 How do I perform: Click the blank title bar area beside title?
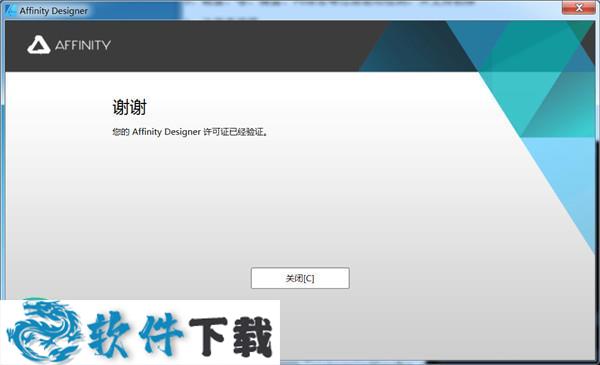tap(325, 10)
